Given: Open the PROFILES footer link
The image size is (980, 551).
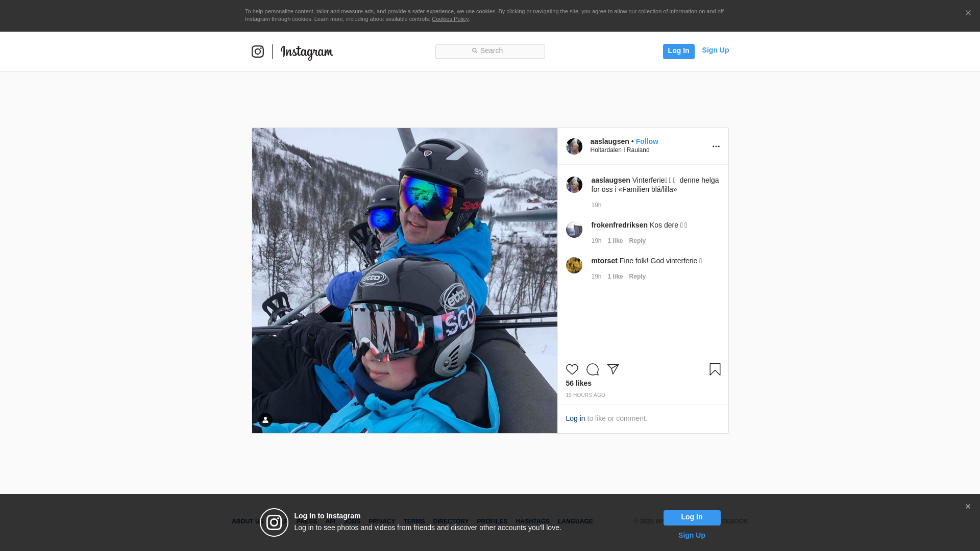Looking at the screenshot, I should click(x=492, y=521).
